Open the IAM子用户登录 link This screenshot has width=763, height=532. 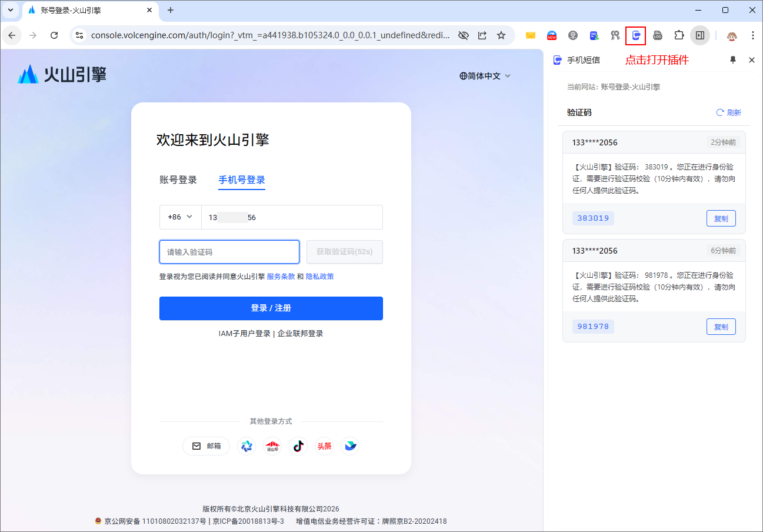click(245, 334)
